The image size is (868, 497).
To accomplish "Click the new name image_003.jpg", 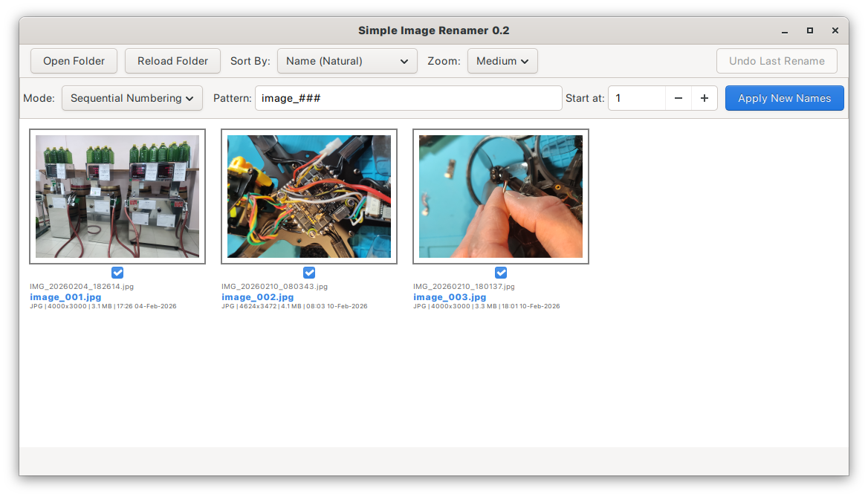I will pos(449,297).
